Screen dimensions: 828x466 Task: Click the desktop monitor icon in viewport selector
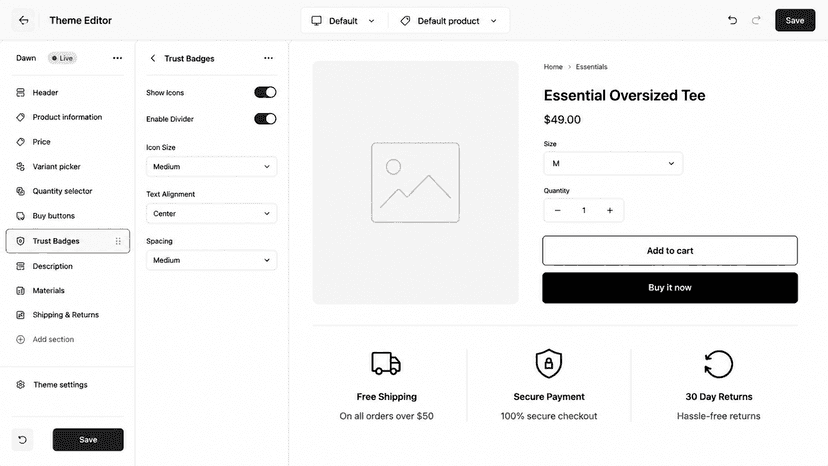point(316,21)
